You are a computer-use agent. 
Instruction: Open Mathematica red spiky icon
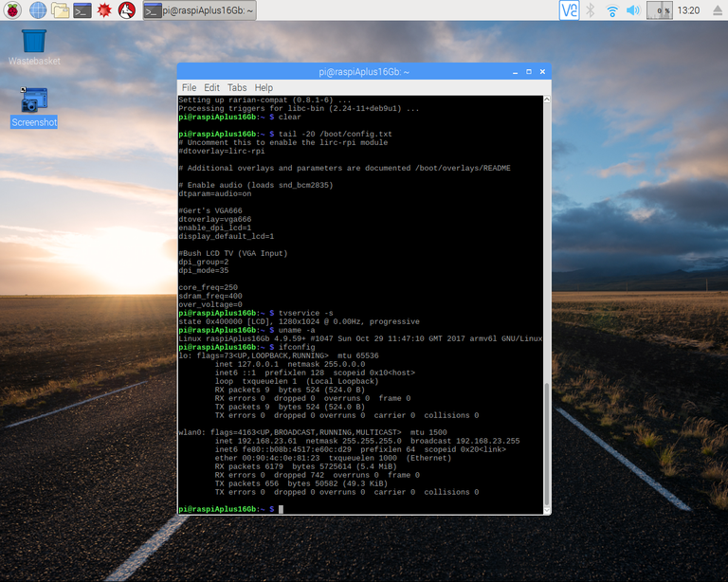[x=104, y=10]
